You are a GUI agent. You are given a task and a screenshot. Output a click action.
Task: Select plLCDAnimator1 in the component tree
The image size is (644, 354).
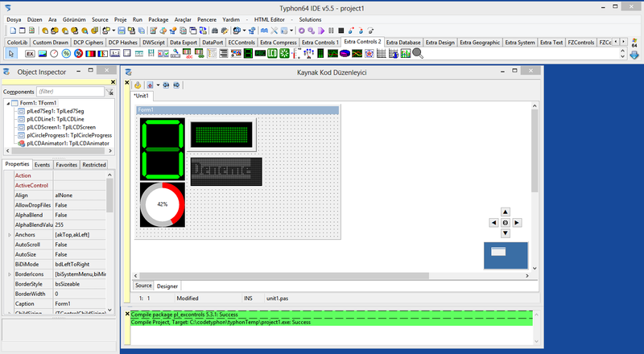tap(68, 143)
